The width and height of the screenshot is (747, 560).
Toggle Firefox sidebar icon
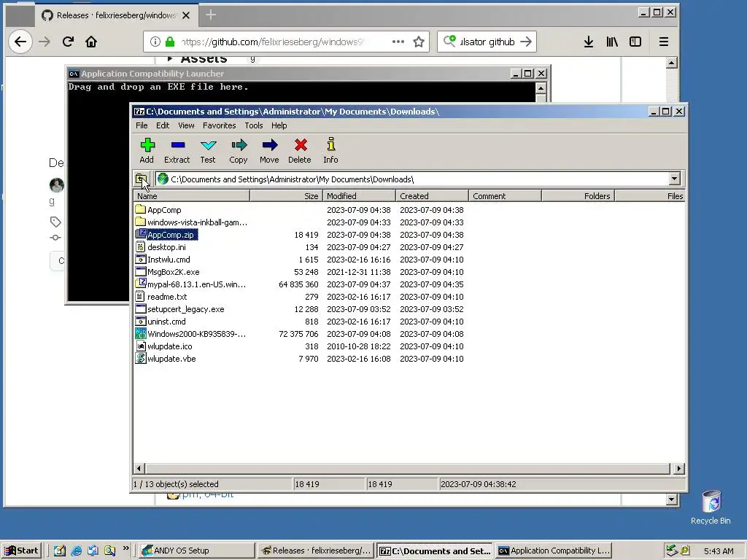point(635,42)
